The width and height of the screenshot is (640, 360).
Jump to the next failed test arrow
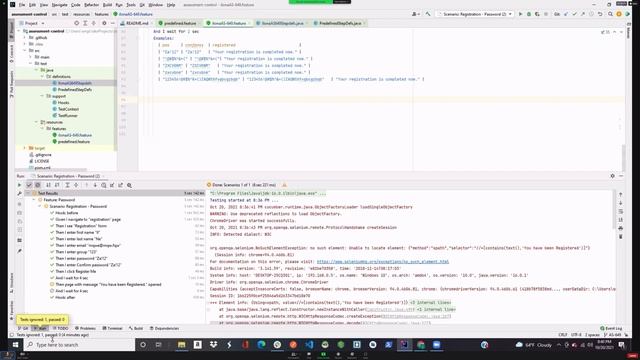pos(95,185)
